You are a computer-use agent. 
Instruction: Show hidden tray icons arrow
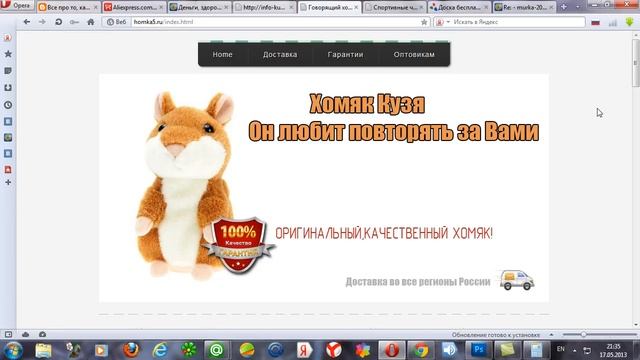tap(575, 350)
